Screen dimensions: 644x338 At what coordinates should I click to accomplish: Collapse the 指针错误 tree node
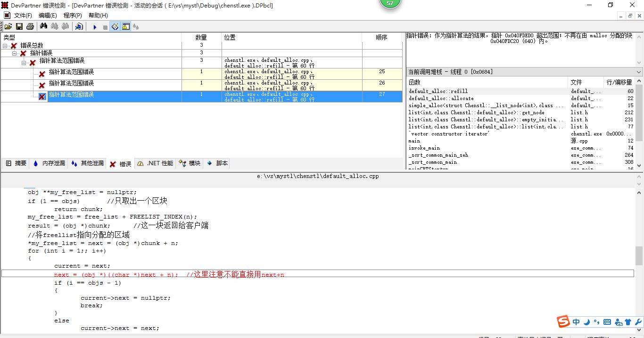(15, 53)
